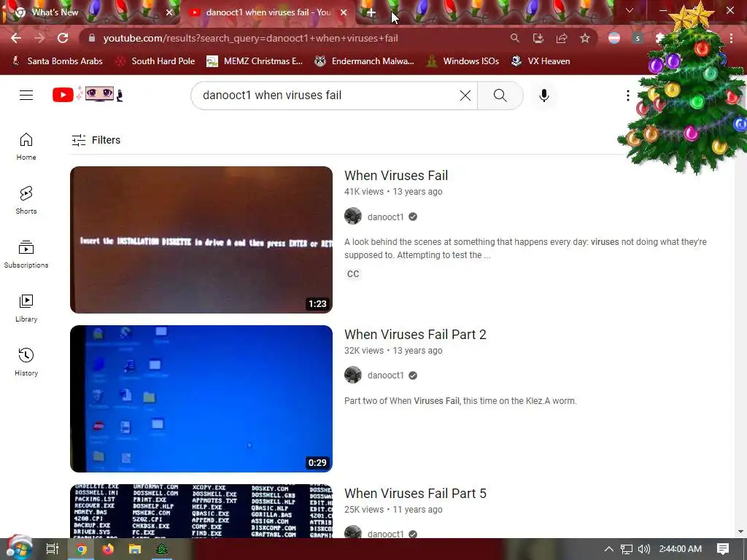Click the Christmas tree app in taskbar
The height and width of the screenshot is (560, 747).
click(x=162, y=549)
